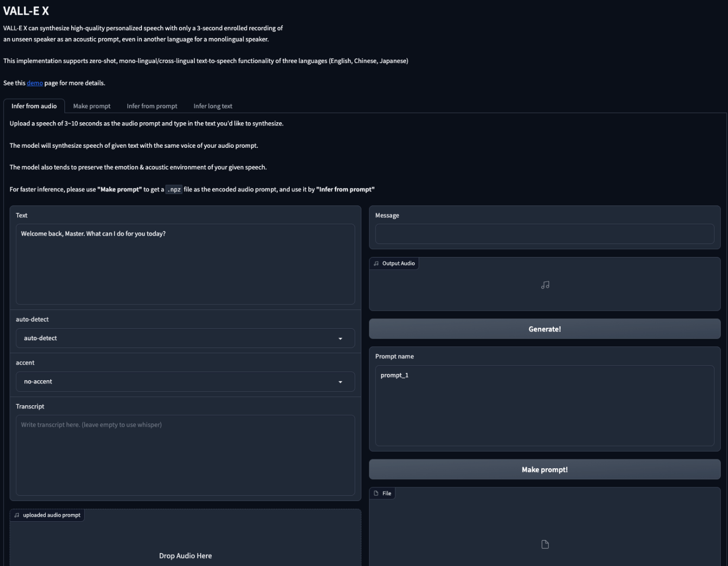728x566 pixels.
Task: Focus the Transcript text area
Action: coord(185,455)
